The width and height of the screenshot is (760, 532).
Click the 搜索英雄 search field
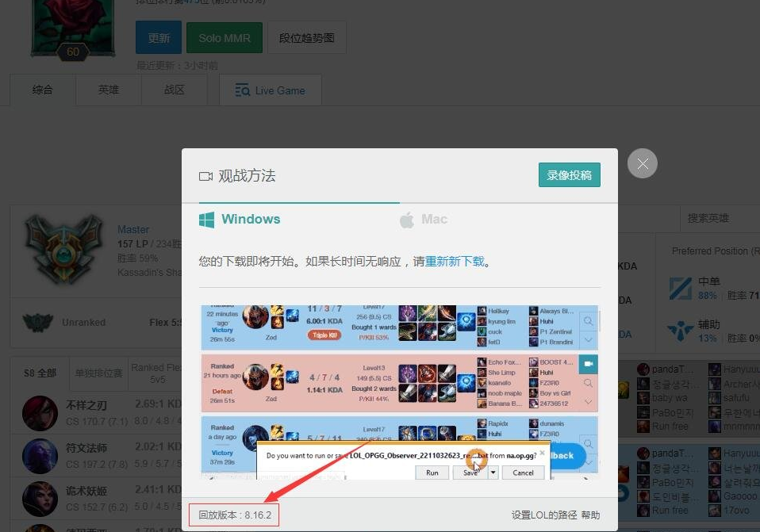pyautogui.click(x=720, y=218)
